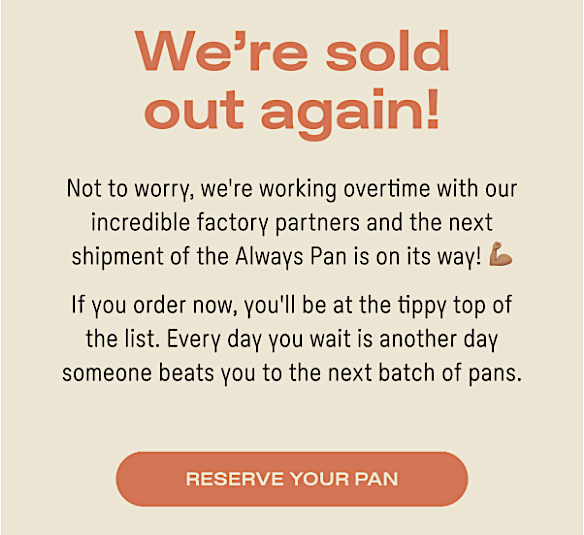Viewport: 584px width, 535px height.
Task: Click the phrase "incredible factory partners"
Action: point(226,223)
